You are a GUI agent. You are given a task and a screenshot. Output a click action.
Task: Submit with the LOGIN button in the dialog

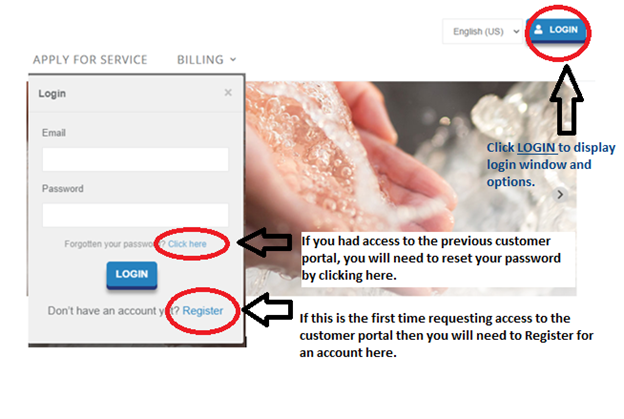[x=132, y=274]
